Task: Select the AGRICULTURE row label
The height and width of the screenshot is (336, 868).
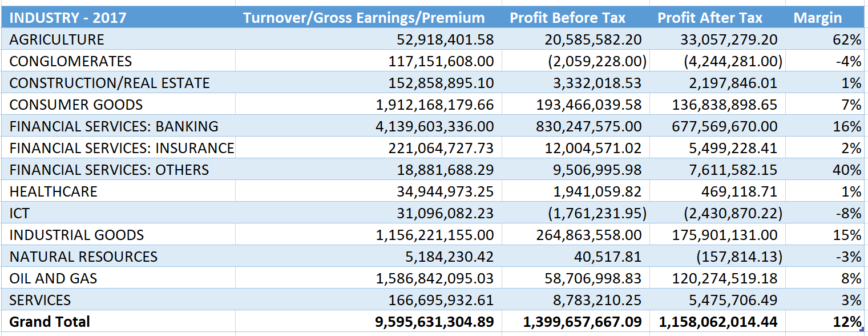Action: [x=57, y=39]
